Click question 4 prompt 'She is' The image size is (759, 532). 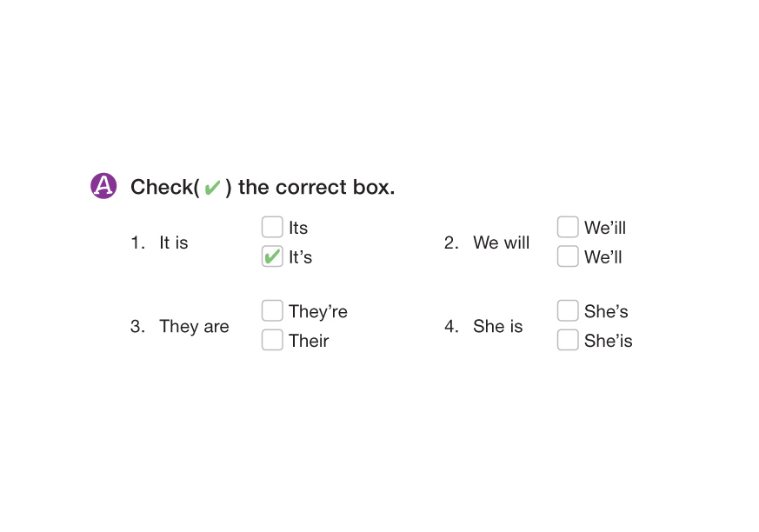[498, 327]
